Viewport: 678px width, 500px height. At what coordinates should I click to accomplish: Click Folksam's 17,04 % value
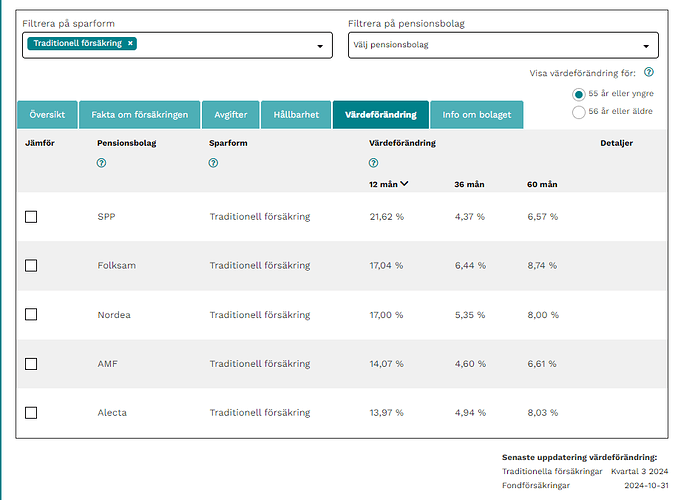[386, 266]
